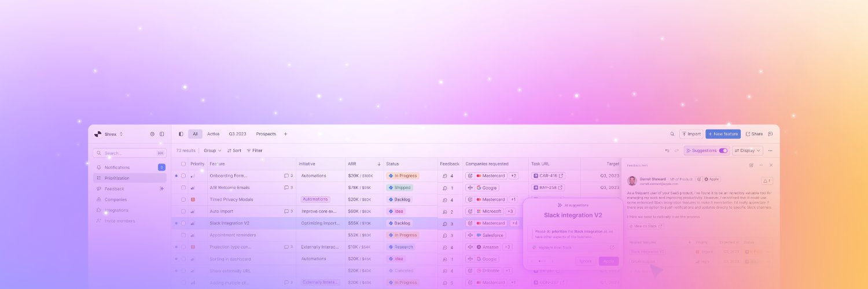Click the edit icon in feedback panel header
868x289 pixels.
tap(751, 165)
